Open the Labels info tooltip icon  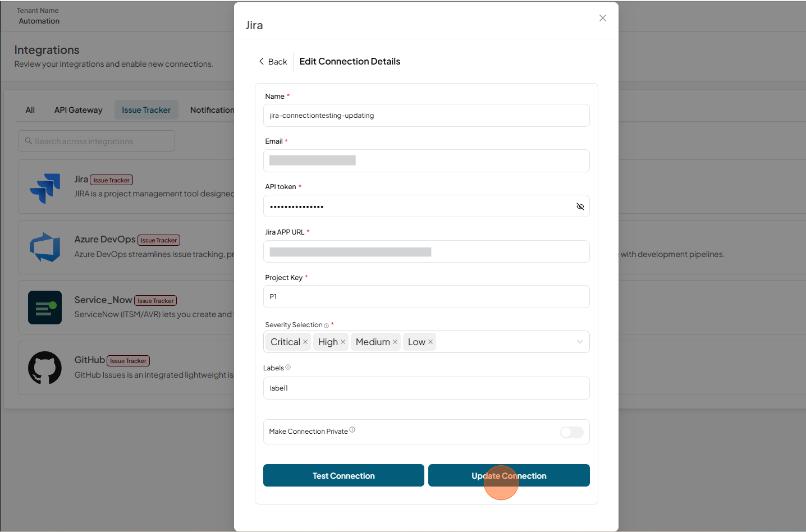(288, 367)
